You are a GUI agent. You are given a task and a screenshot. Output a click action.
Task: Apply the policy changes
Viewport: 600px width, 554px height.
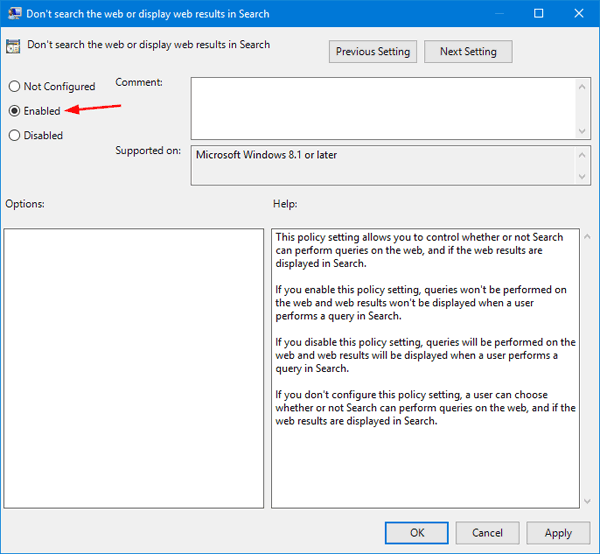pos(558,533)
